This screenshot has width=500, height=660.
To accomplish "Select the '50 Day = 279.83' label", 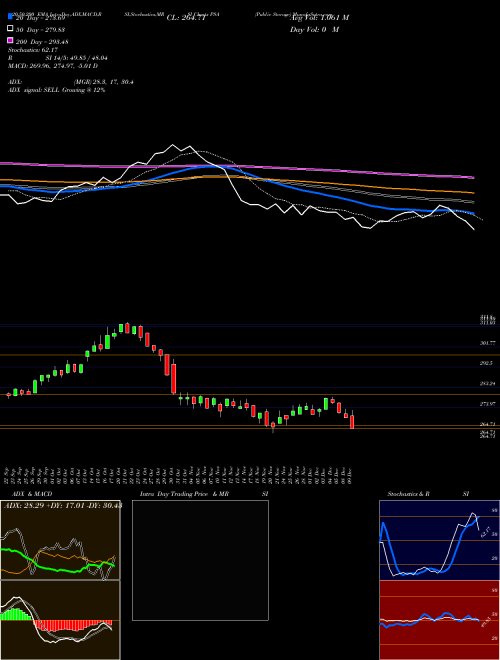I will [x=40, y=29].
